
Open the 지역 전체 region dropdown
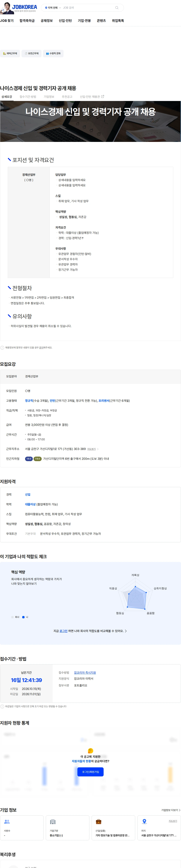(53, 8)
